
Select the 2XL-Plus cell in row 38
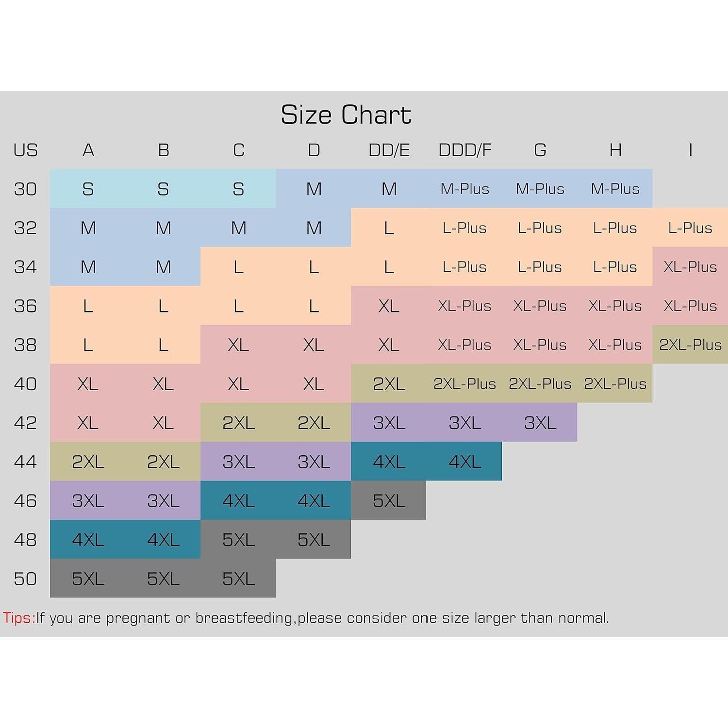coord(690,345)
